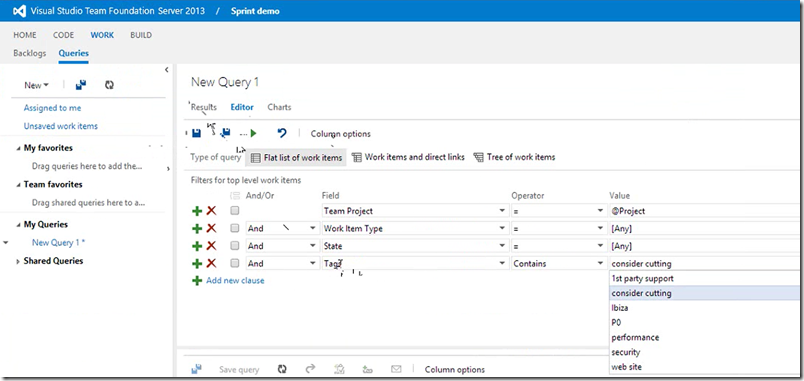Viewport: 804px width, 381px height.
Task: Run the query with the green play icon
Action: 253,133
